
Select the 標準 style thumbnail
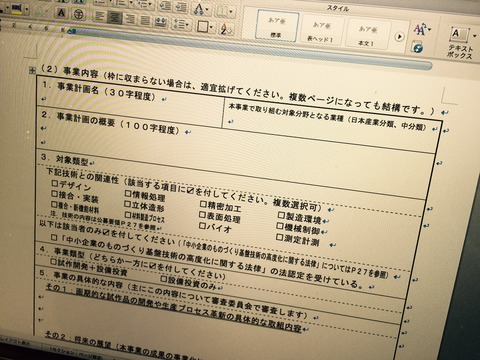click(x=277, y=27)
